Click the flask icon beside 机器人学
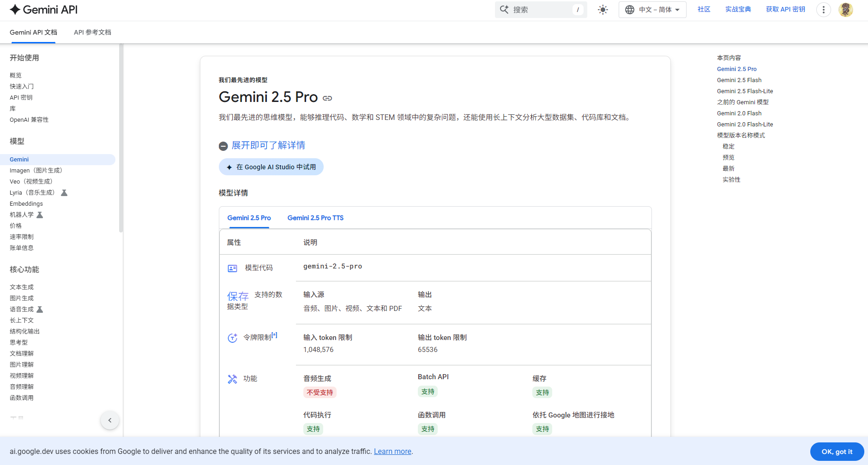 tap(40, 215)
